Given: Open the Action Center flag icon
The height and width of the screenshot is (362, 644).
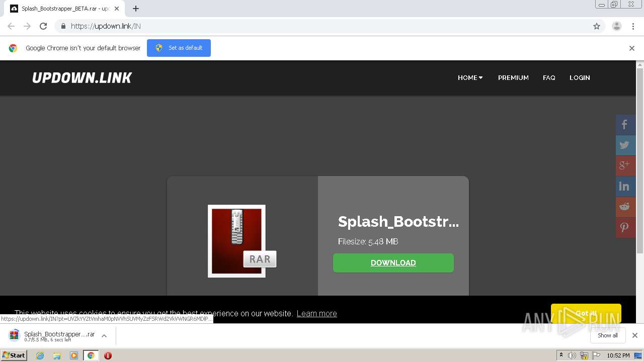Looking at the screenshot, I should tap(596, 355).
